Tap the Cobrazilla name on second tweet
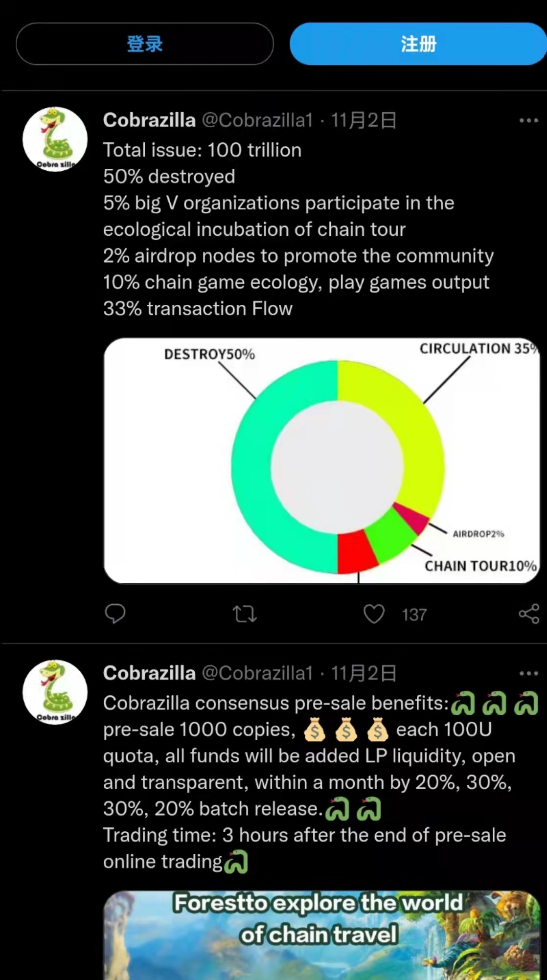This screenshot has height=980, width=547. pos(149,674)
